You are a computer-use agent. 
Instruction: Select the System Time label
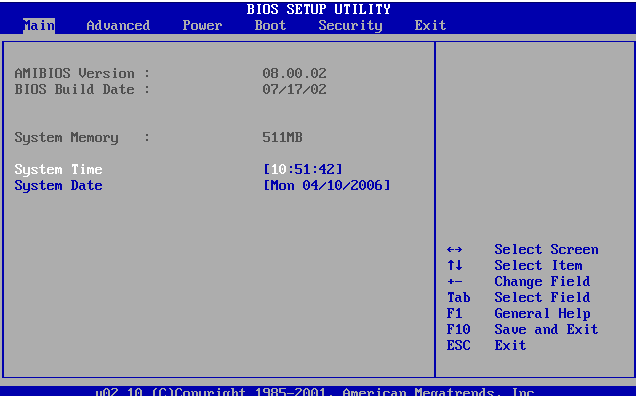[x=58, y=170]
